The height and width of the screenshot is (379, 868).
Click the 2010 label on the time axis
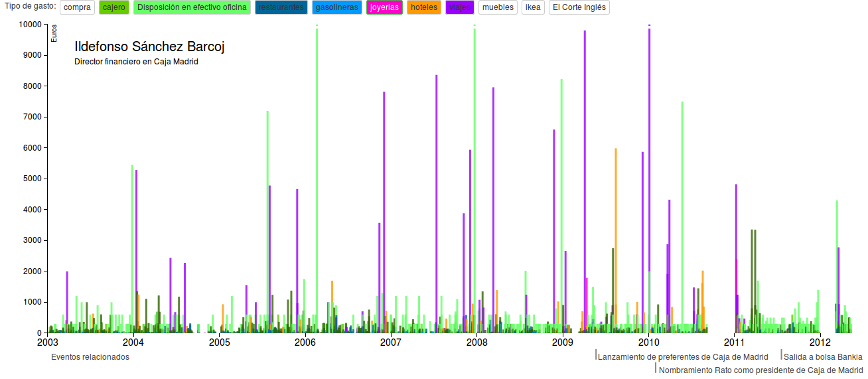[648, 343]
